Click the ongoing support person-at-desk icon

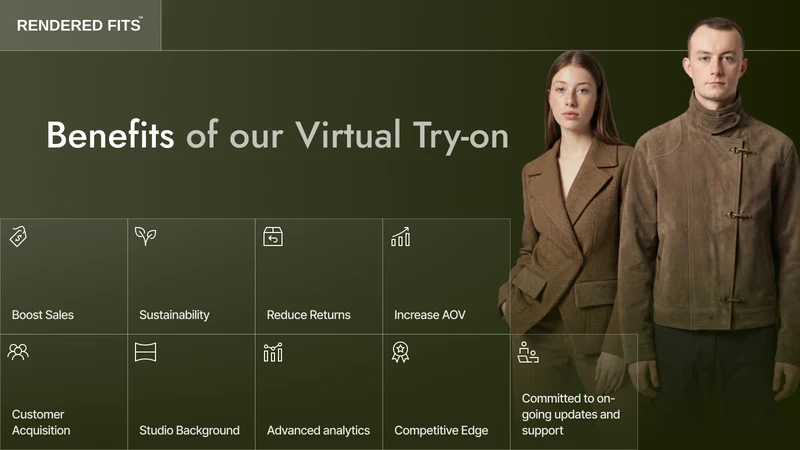(x=528, y=352)
